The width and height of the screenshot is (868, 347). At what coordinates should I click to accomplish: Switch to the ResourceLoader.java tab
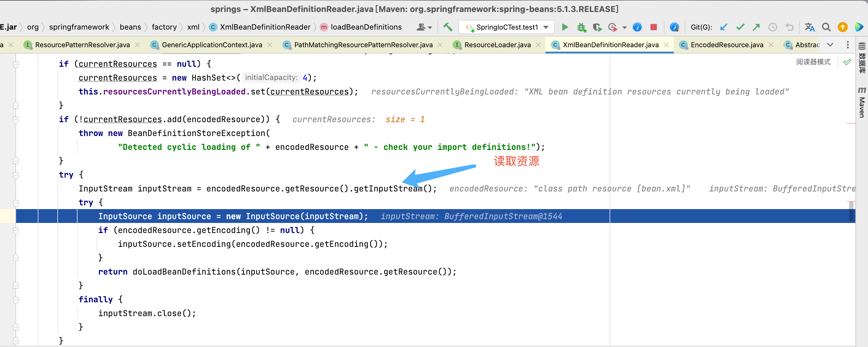(497, 45)
